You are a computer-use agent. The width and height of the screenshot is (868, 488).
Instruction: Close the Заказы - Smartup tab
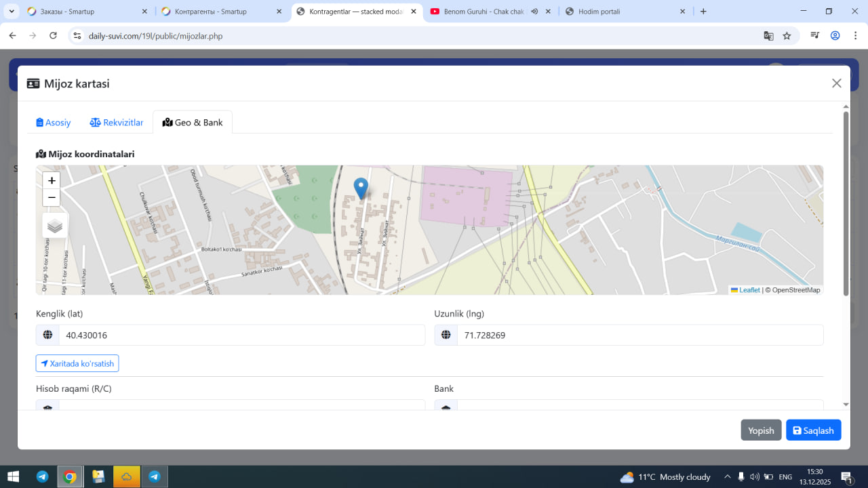click(x=144, y=12)
